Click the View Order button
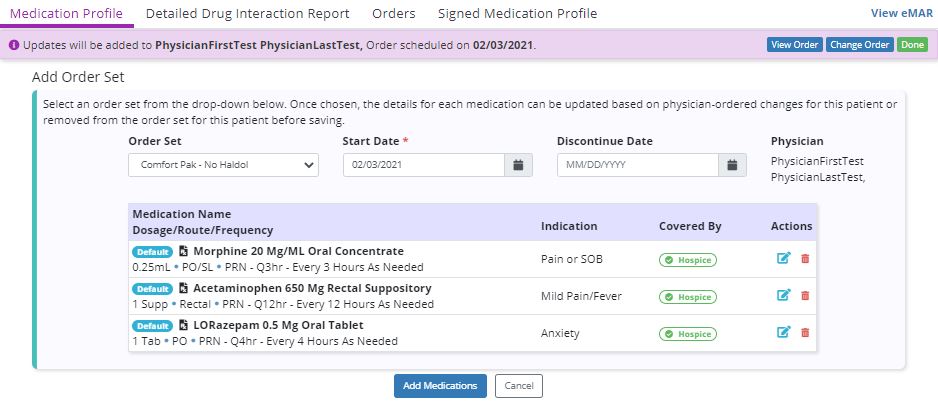The height and width of the screenshot is (405, 938). pyautogui.click(x=794, y=45)
